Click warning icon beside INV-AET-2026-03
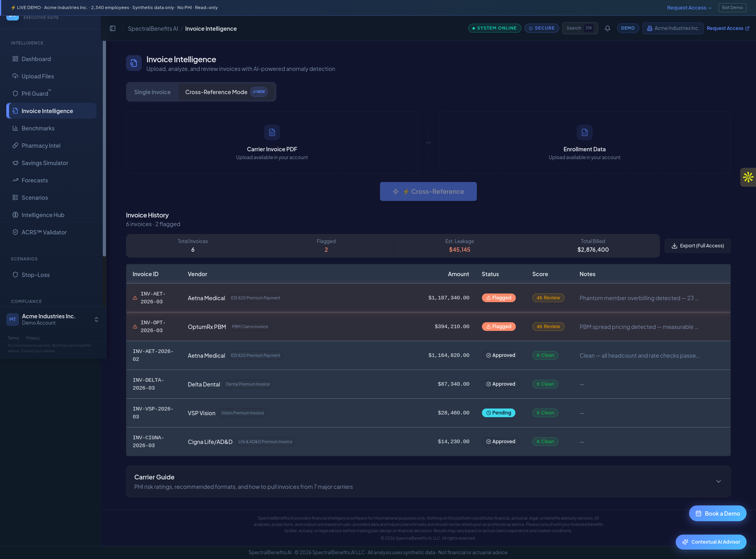Screen dimensions: 756x559 click(135, 298)
